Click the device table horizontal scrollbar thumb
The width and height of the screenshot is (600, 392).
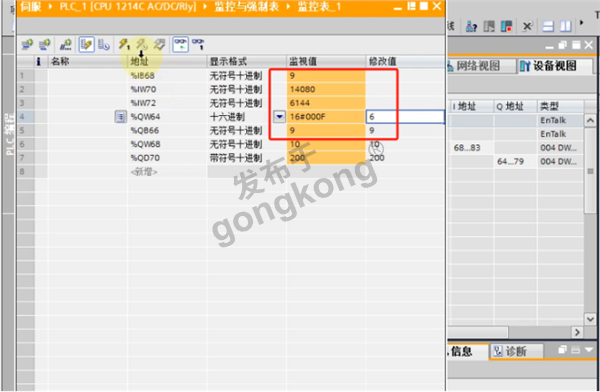[x=478, y=332]
